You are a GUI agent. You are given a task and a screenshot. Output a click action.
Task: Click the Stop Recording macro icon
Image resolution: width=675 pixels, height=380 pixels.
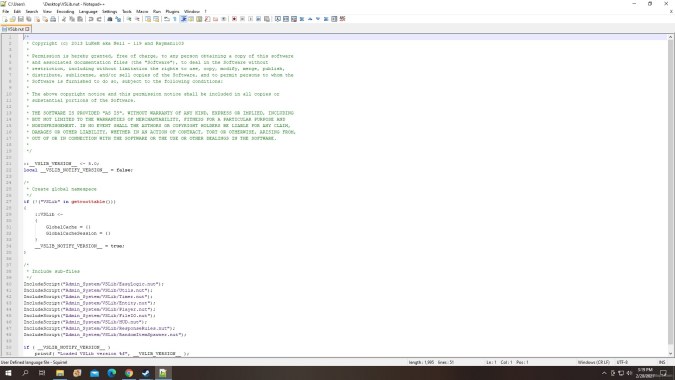[242, 19]
